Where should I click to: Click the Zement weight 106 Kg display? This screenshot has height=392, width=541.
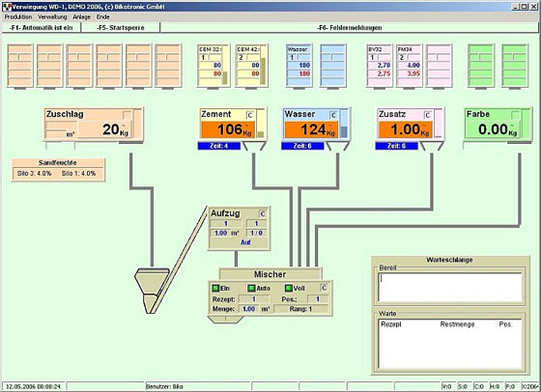[228, 129]
